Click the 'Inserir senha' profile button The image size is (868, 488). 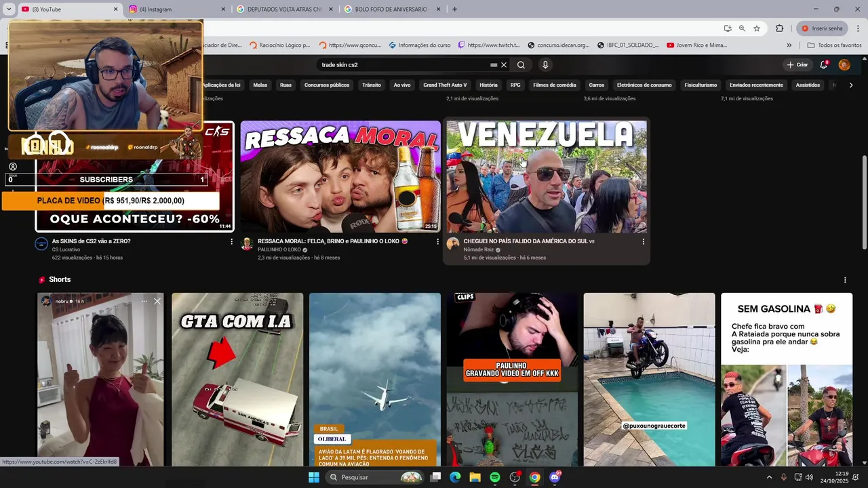[x=821, y=28]
